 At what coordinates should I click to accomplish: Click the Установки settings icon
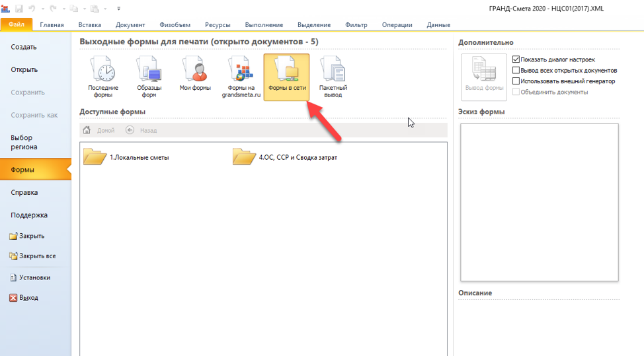click(x=13, y=277)
